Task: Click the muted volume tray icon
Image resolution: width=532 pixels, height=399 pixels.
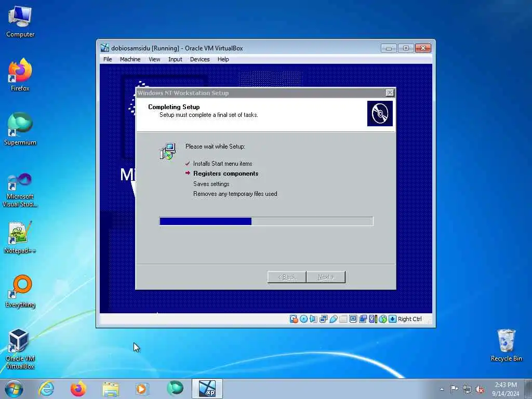Action: (x=480, y=389)
